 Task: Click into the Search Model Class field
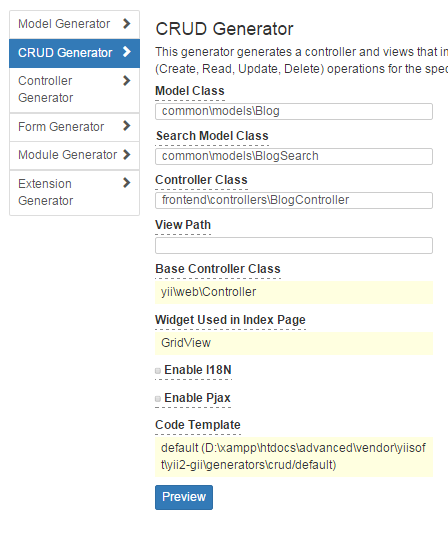tap(294, 156)
